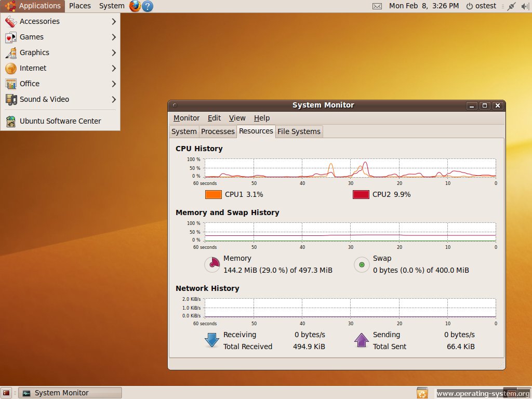Expand the Office submenu arrow
Viewport: 532px width, 399px height.
[114, 84]
